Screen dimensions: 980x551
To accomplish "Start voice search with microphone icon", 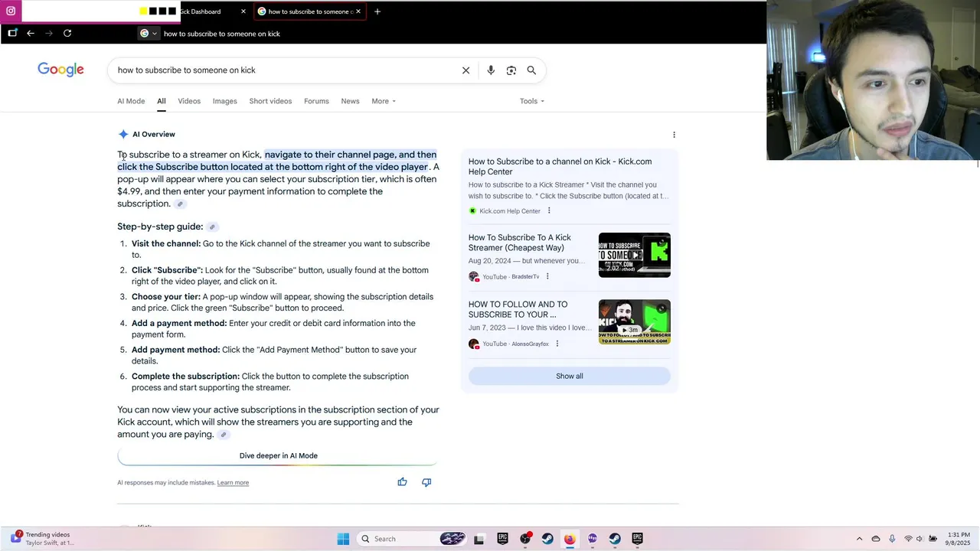I will click(x=491, y=70).
